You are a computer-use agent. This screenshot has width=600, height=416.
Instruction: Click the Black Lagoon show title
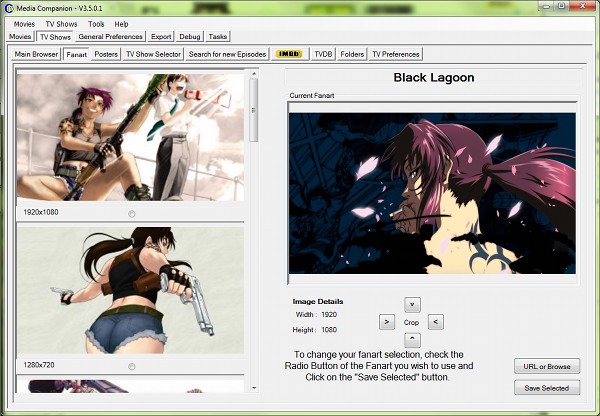[434, 78]
